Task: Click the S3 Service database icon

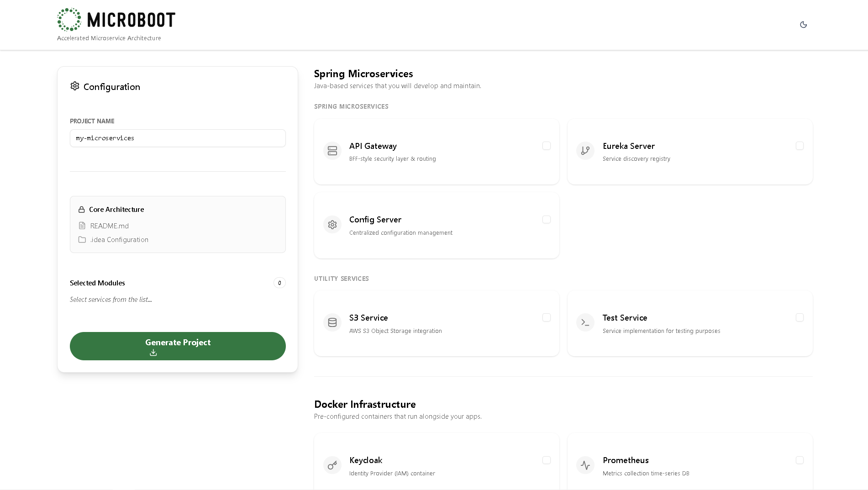Action: coord(332,322)
